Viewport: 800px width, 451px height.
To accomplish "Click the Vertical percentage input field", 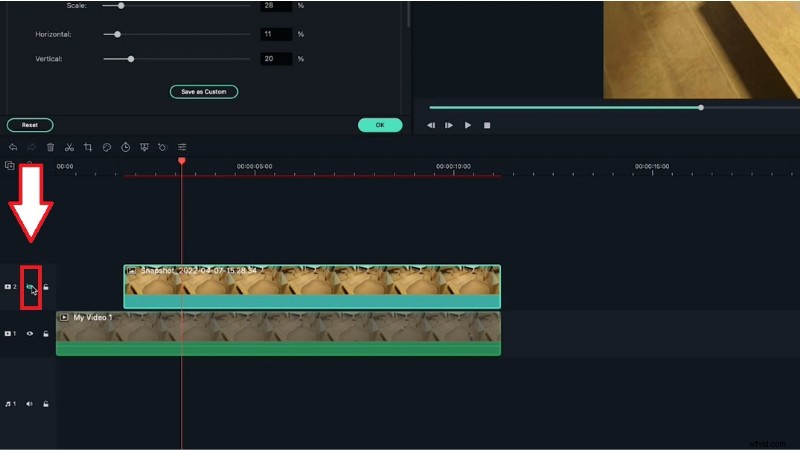I will point(275,59).
